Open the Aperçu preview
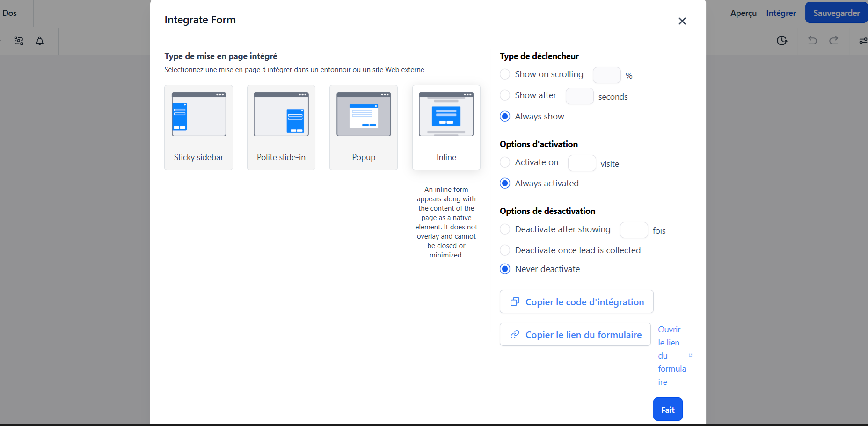 tap(743, 13)
